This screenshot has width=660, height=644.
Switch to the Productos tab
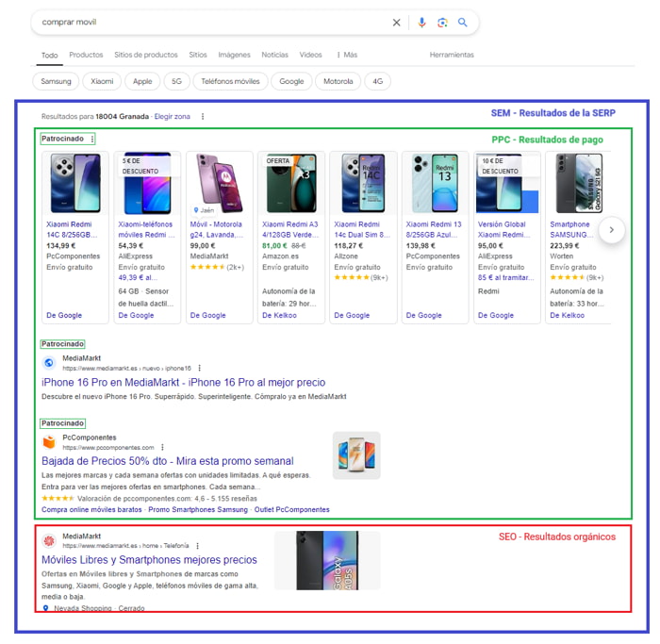(x=86, y=55)
